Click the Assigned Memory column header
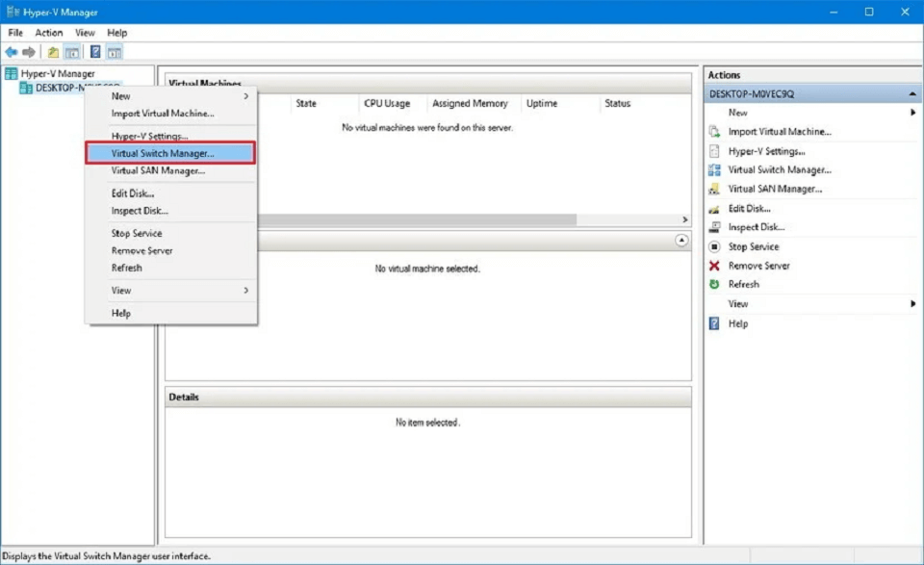The image size is (924, 565). (x=475, y=103)
